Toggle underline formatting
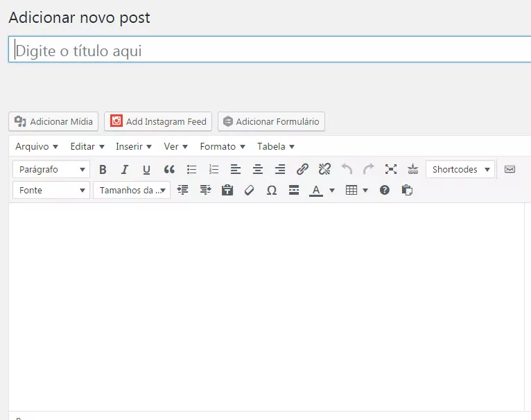 [x=146, y=169]
